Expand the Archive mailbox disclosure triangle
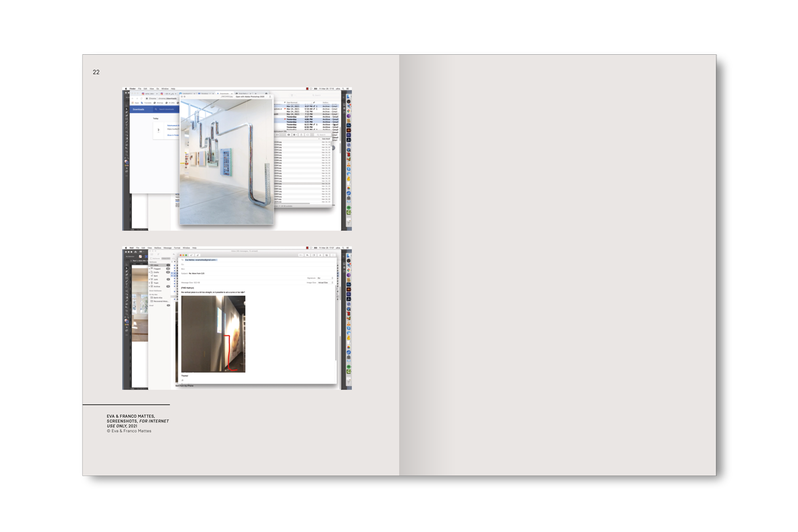The width and height of the screenshot is (798, 532). pyautogui.click(x=149, y=286)
